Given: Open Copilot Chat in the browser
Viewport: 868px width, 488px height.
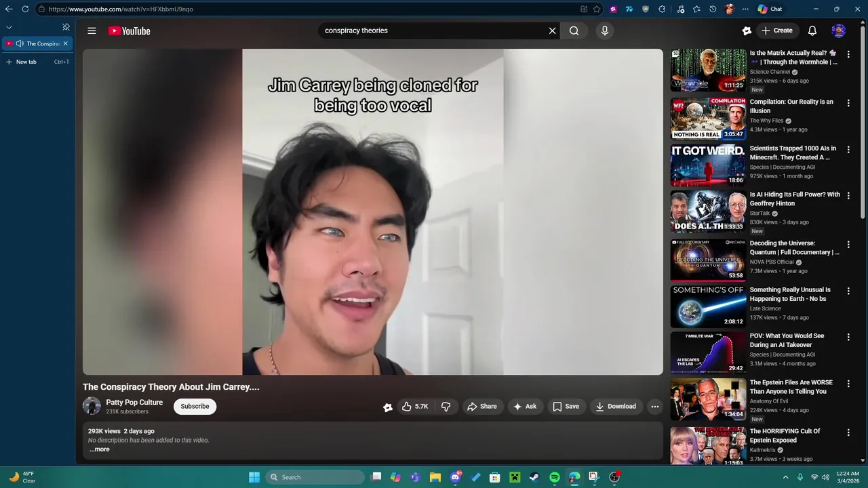Looking at the screenshot, I should (x=770, y=9).
